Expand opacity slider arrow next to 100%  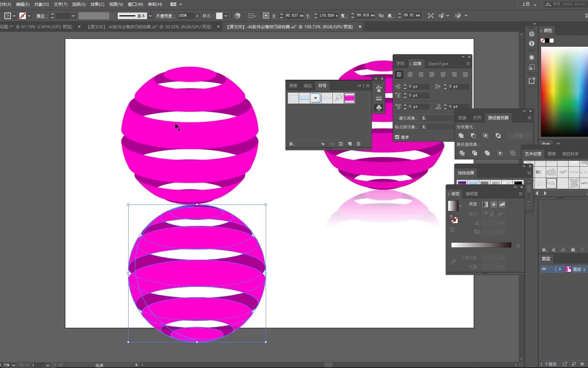pyautogui.click(x=197, y=16)
